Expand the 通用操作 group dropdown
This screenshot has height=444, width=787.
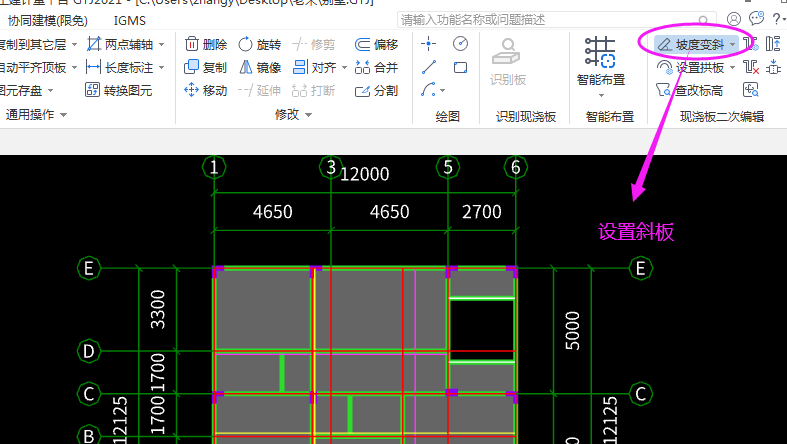64,115
